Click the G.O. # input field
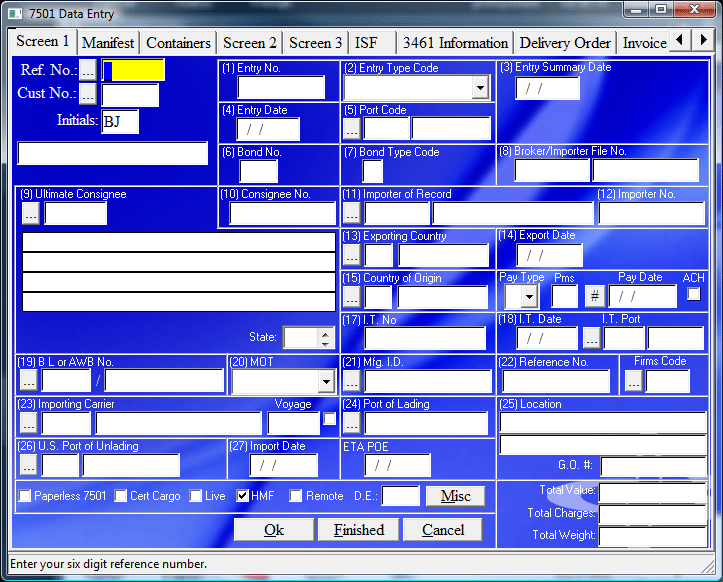The height and width of the screenshot is (582, 723). tap(653, 466)
